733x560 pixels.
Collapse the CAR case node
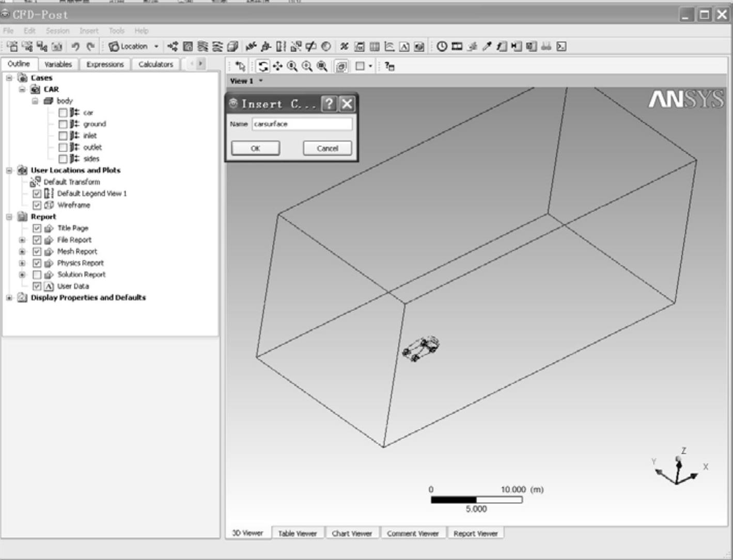[x=22, y=89]
